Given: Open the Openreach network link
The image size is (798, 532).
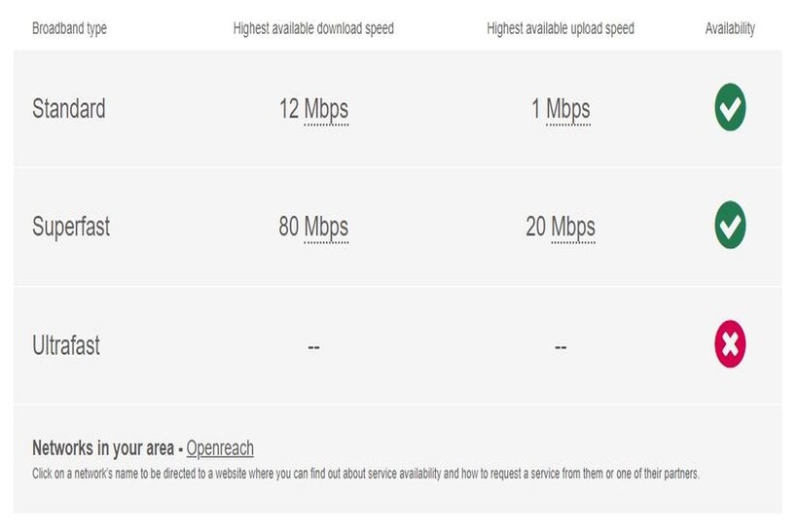Looking at the screenshot, I should click(x=220, y=448).
